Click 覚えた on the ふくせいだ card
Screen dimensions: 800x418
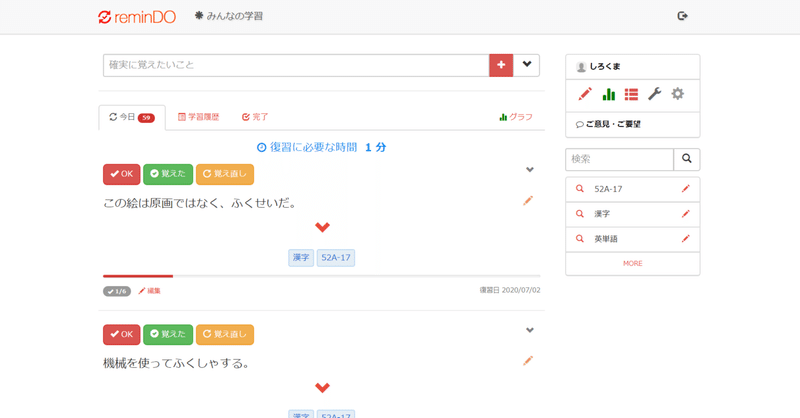[x=168, y=174]
